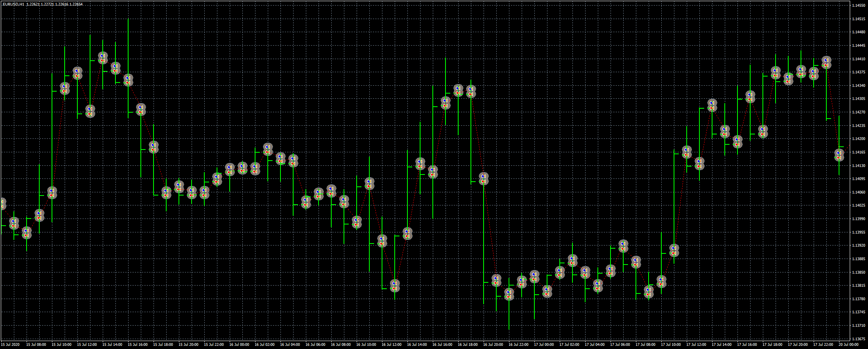
Task: Click the 1.13710 price axis label
Action: 858,326
